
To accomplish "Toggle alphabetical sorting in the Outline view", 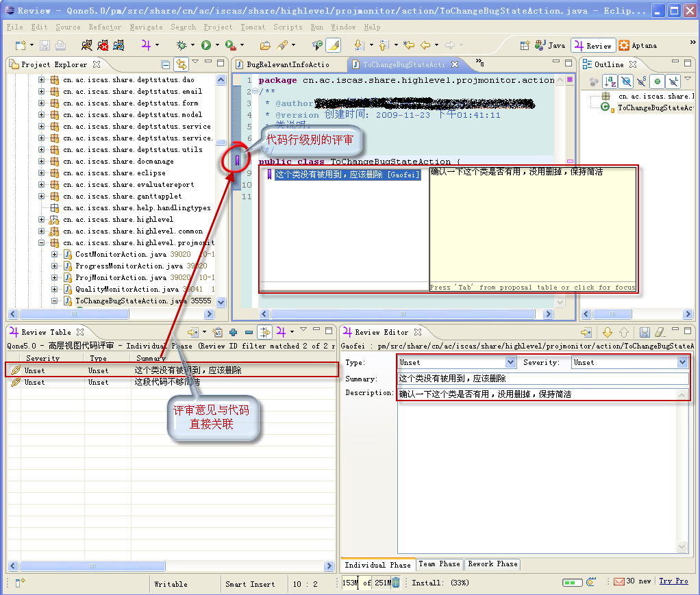I will point(610,81).
